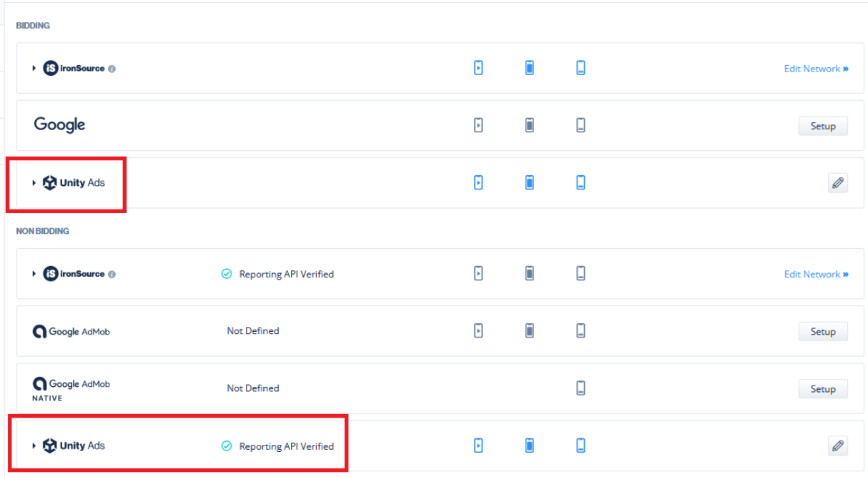
Task: Click the interstitial icon in Bidding Unity Ads row
Action: 529,182
